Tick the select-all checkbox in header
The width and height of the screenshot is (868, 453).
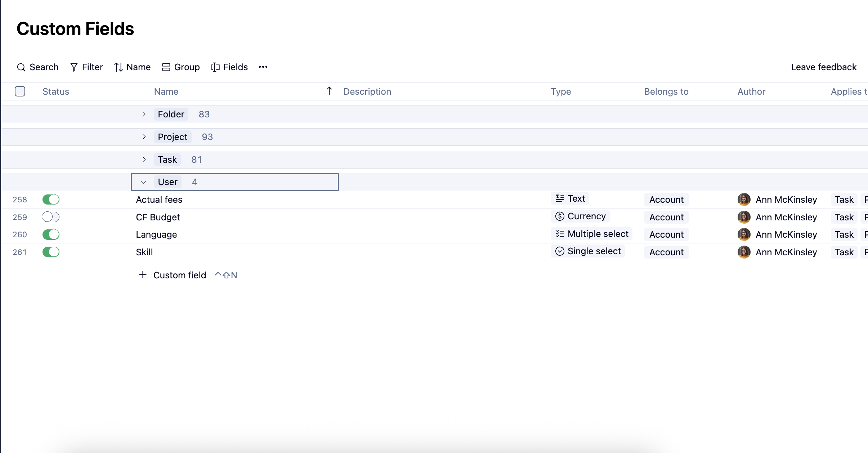[20, 91]
